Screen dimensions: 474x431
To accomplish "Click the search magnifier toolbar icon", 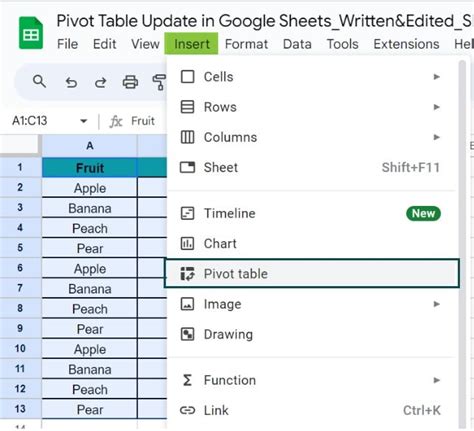I will [39, 81].
